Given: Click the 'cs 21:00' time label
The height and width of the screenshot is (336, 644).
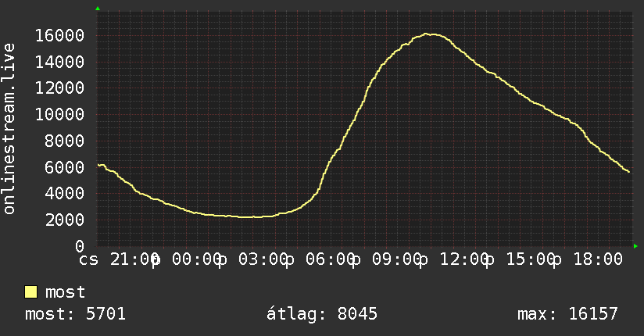Looking at the screenshot, I should (119, 259).
